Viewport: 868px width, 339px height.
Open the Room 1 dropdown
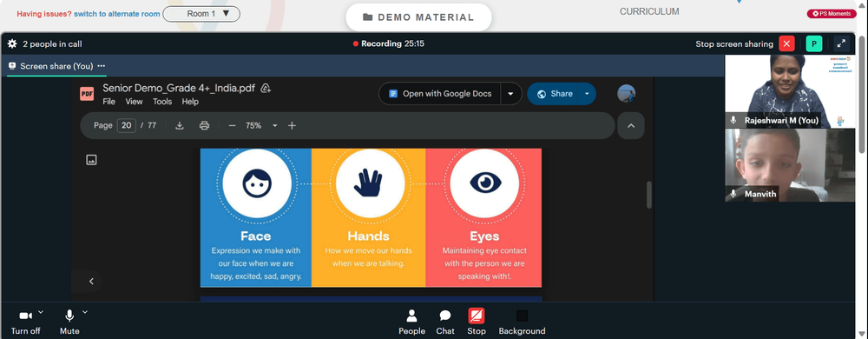click(201, 14)
